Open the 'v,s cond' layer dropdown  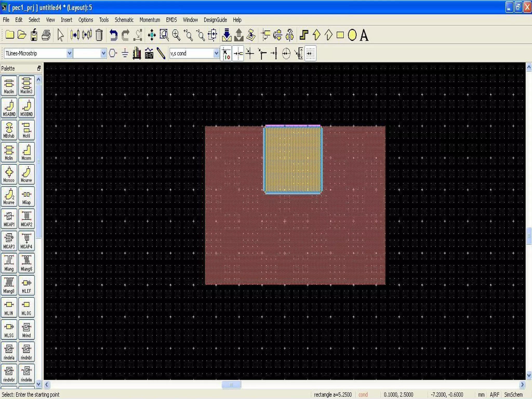coord(216,53)
